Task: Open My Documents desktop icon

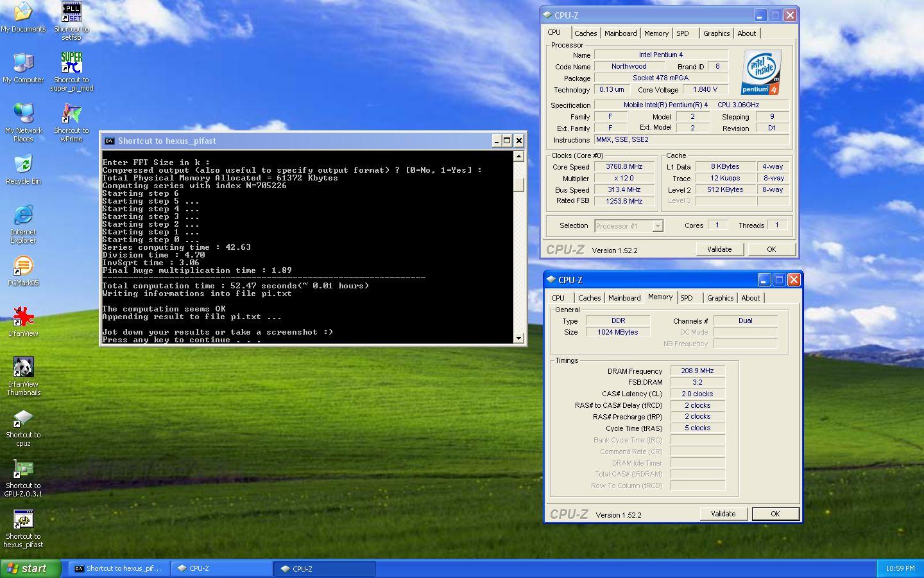Action: point(23,17)
